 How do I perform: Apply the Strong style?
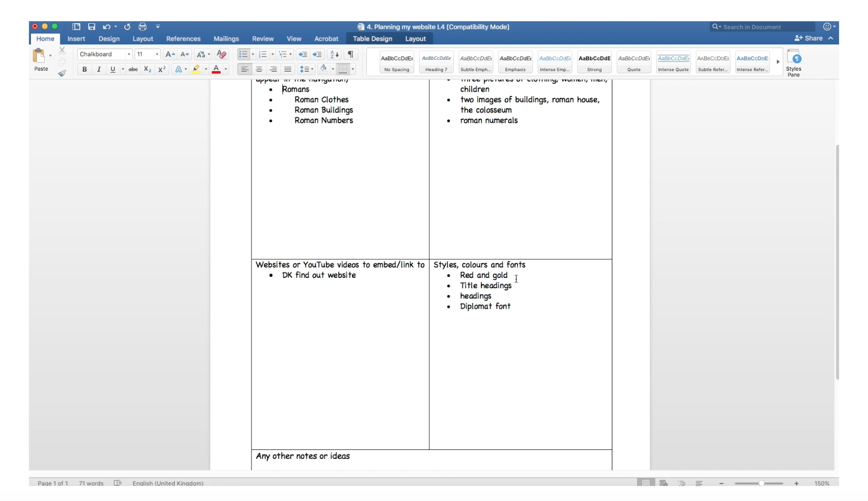click(x=594, y=62)
